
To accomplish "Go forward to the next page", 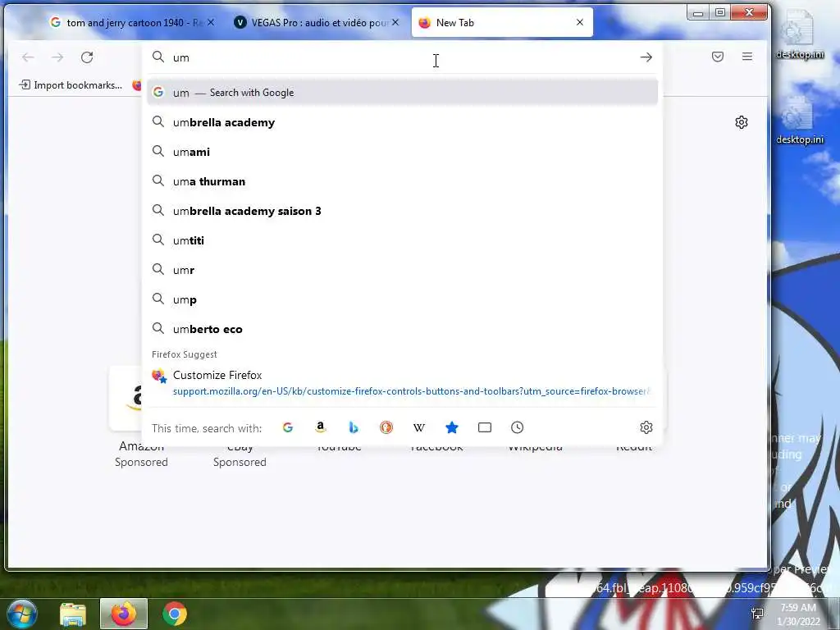I will click(x=57, y=57).
